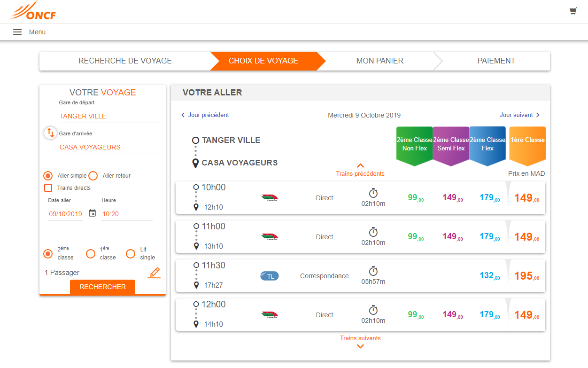Viewport: 588px width, 368px height.
Task: Edit the Gare d'arrivée field
Action: point(109,147)
